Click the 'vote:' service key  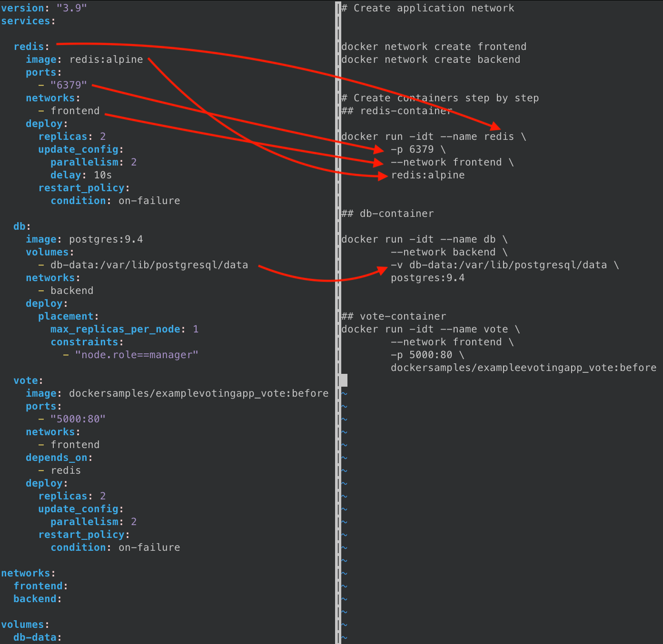[28, 381]
